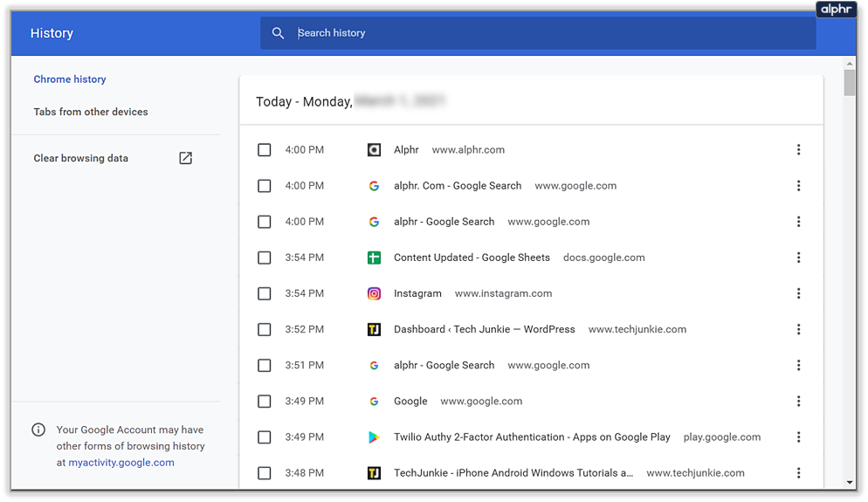Image resolution: width=868 pixels, height=502 pixels.
Task: Open more actions menu for Alphr entry
Action: (798, 150)
